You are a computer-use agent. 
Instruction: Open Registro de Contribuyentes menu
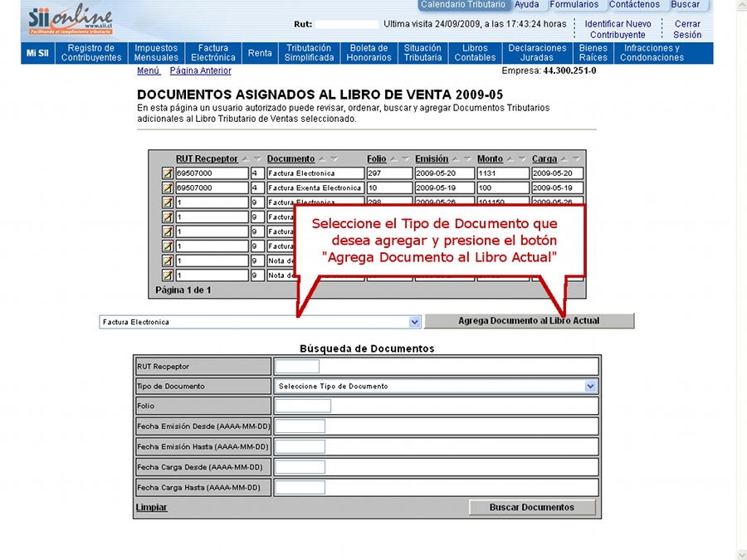tap(91, 53)
